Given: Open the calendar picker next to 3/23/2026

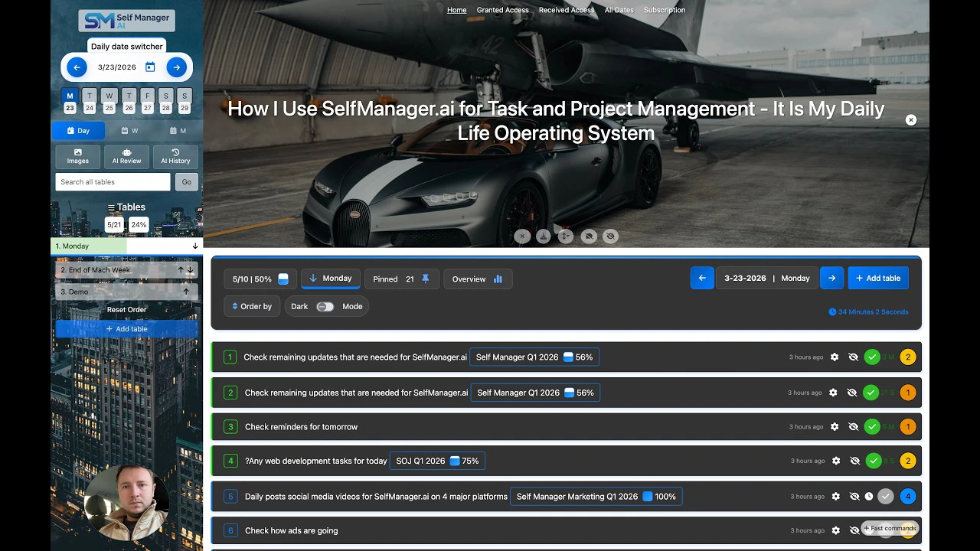Looking at the screenshot, I should (150, 67).
